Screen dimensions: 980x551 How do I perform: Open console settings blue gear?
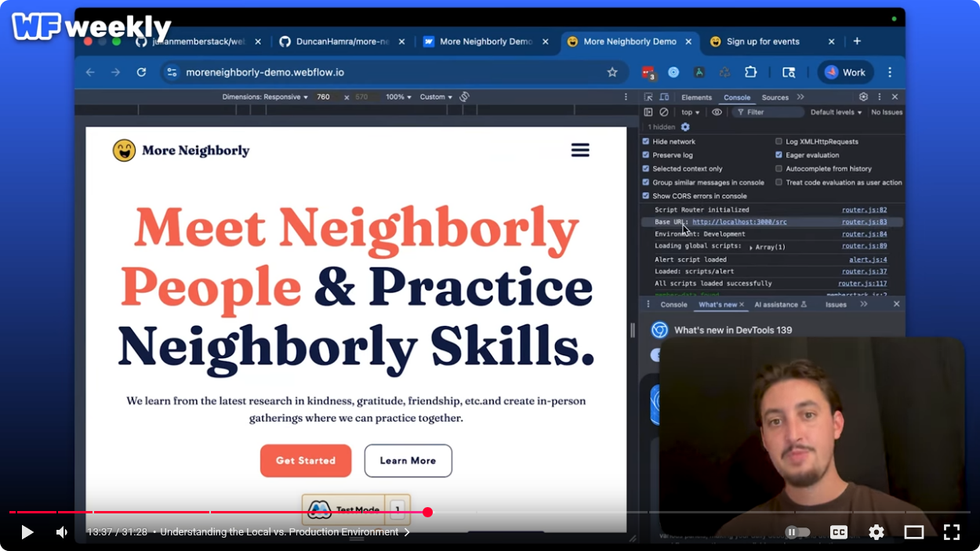(685, 127)
